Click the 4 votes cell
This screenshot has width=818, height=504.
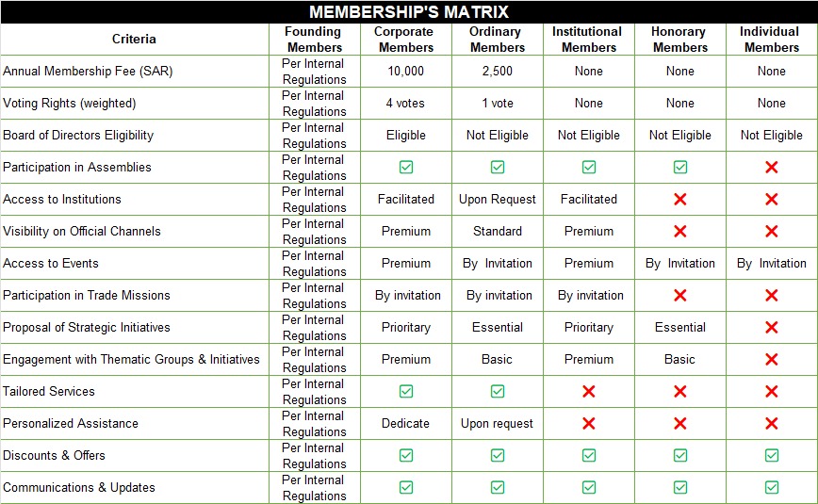[x=406, y=103]
